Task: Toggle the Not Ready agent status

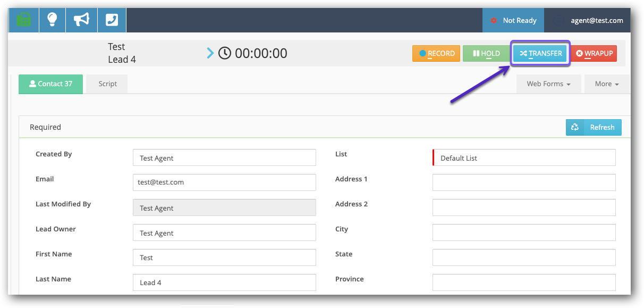Action: 513,20
